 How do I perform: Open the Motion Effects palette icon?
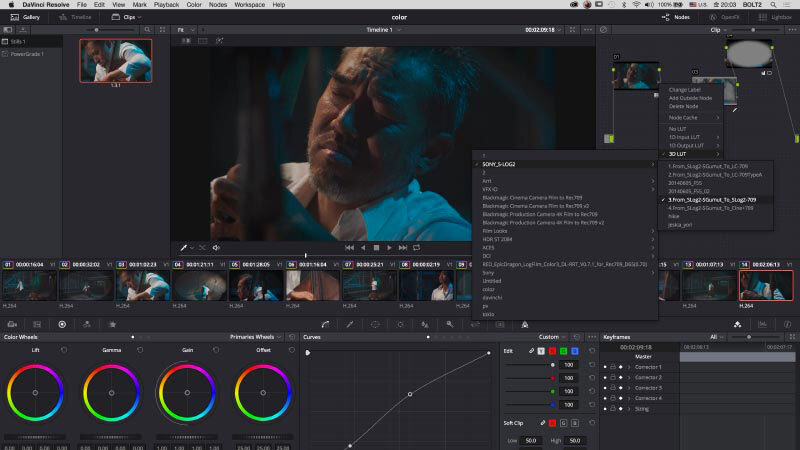pos(112,324)
